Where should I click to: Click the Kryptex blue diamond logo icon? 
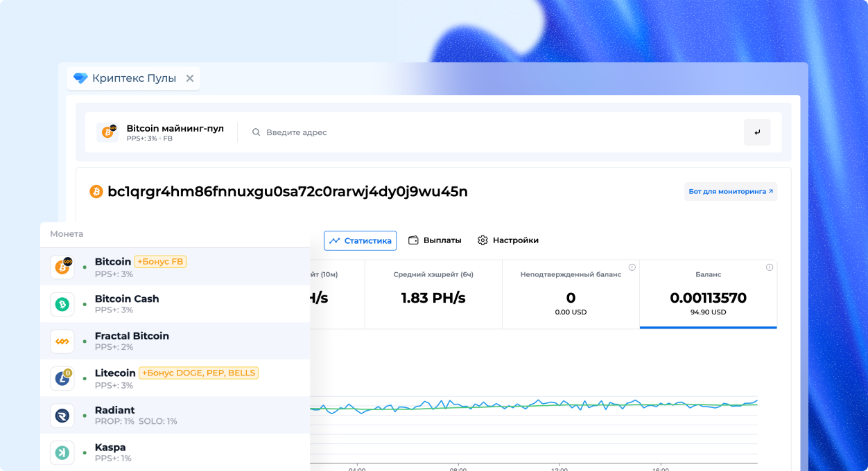pyautogui.click(x=80, y=78)
